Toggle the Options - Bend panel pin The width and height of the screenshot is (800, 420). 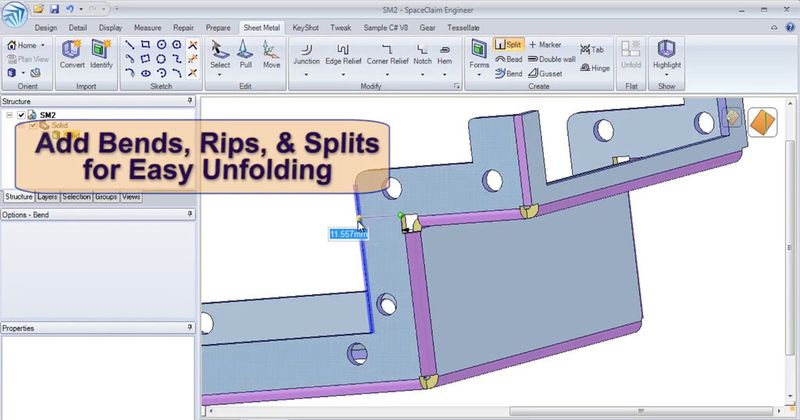(x=190, y=214)
